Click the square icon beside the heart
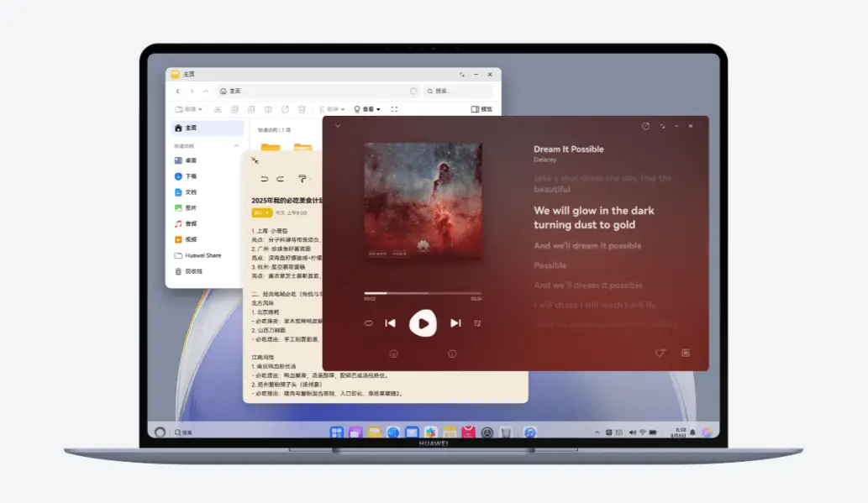 tap(686, 353)
